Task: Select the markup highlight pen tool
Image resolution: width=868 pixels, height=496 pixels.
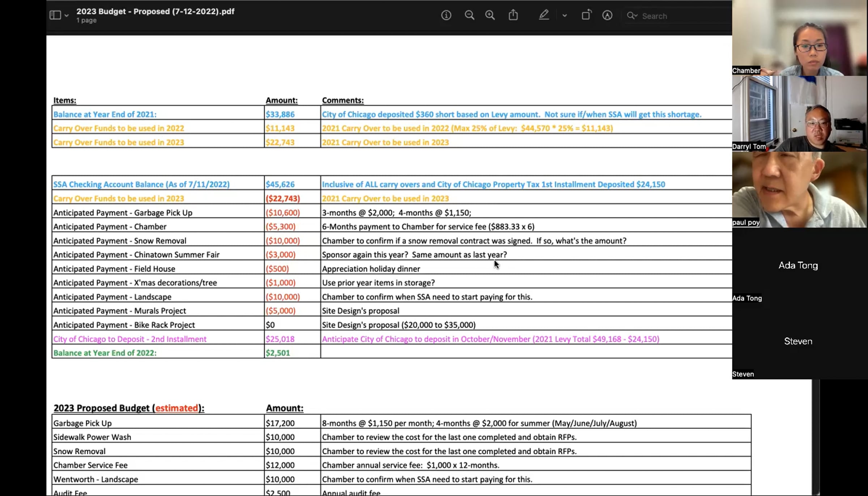Action: 544,15
